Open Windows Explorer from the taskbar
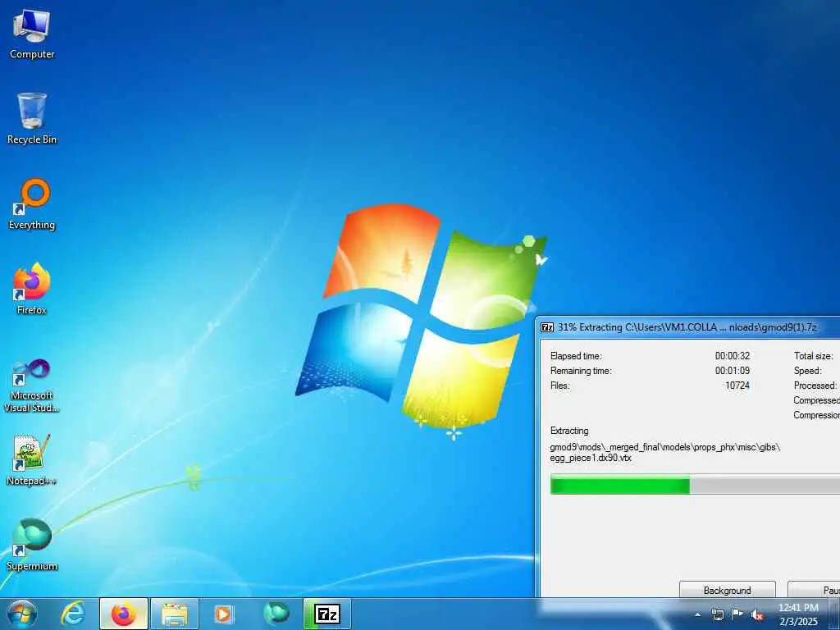Viewport: 840px width, 630px height. [175, 614]
